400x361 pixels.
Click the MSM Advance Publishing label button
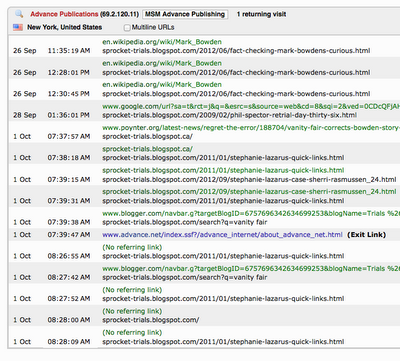185,14
